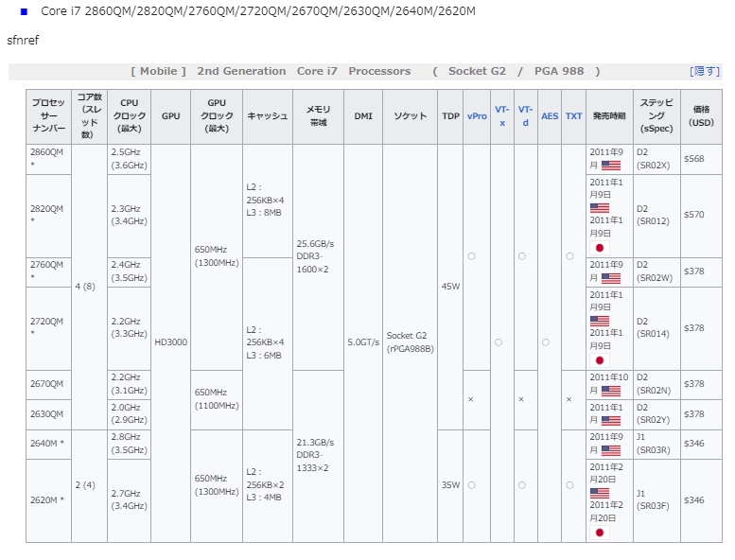Click the 650MHz (1100MHz) GPU clock cell

217,400
